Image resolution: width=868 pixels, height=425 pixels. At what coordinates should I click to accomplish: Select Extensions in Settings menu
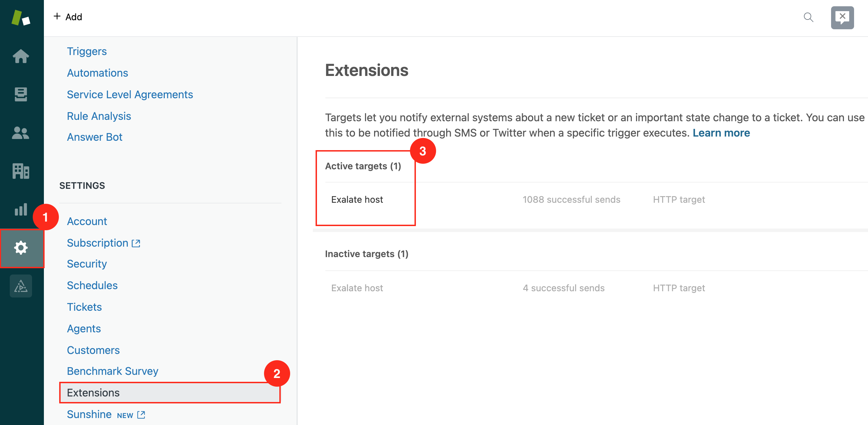click(x=93, y=393)
